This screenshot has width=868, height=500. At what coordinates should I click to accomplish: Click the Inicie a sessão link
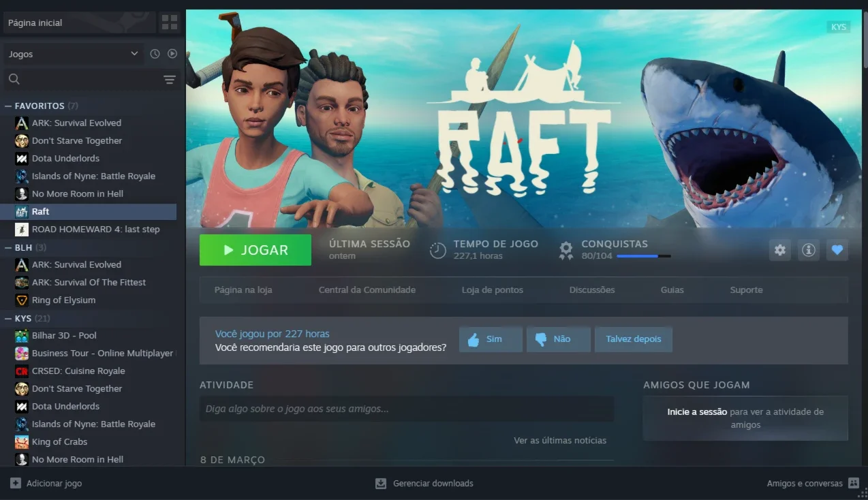pyautogui.click(x=697, y=412)
